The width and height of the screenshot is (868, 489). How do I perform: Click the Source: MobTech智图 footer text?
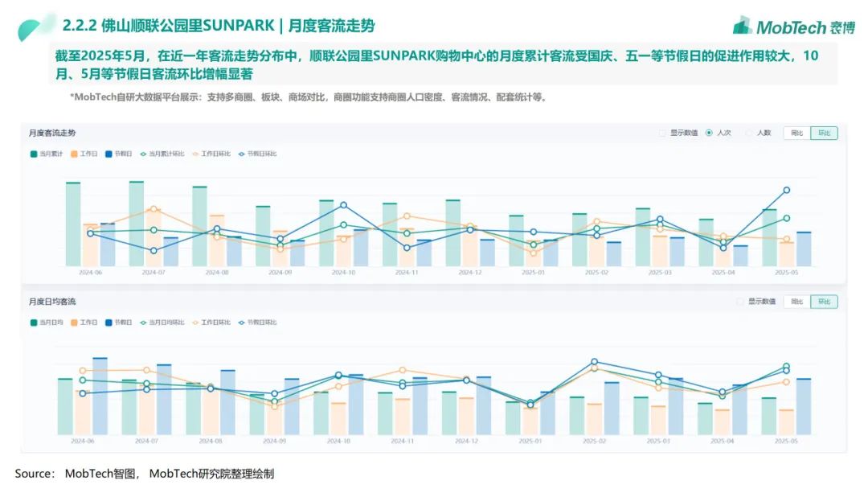(x=145, y=474)
